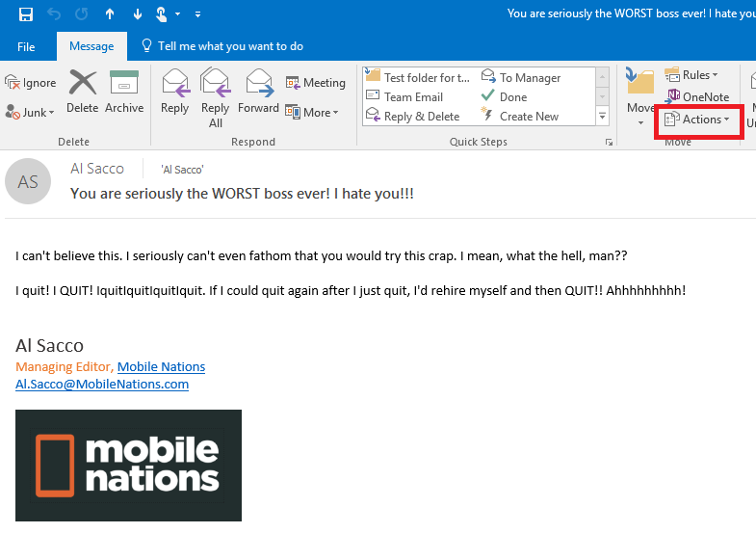Viewport: 756px width, 560px height.
Task: Expand the Quick Steps gallery list
Action: point(602,117)
